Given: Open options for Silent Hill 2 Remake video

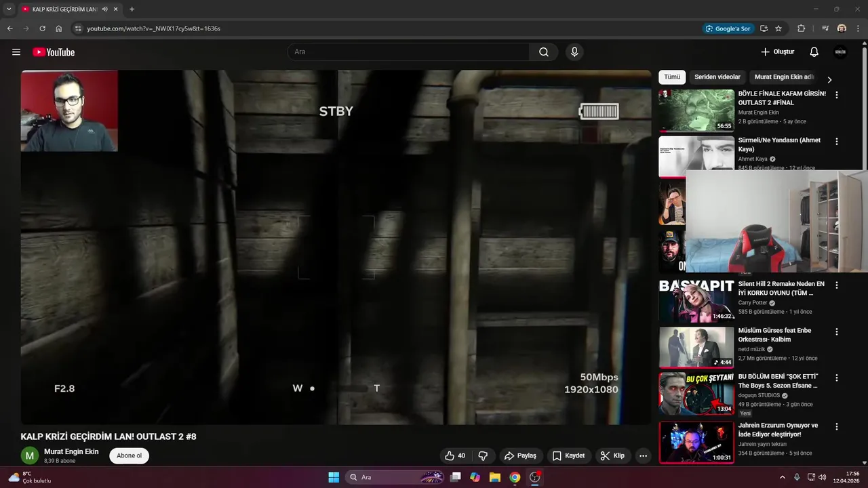Looking at the screenshot, I should pyautogui.click(x=836, y=285).
